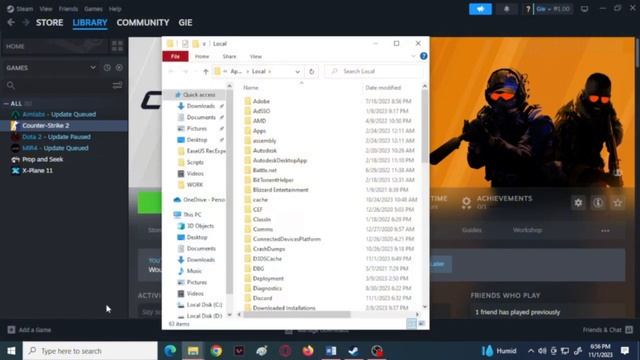Show Counter-Strike 2 game info icon
This screenshot has width=640, height=360.
pyautogui.click(x=598, y=202)
